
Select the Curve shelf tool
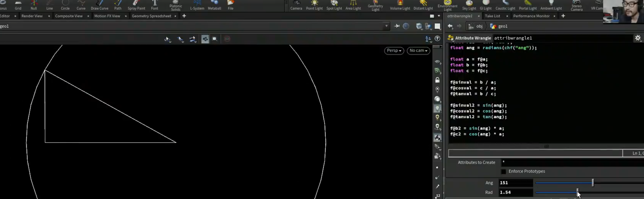tap(81, 5)
